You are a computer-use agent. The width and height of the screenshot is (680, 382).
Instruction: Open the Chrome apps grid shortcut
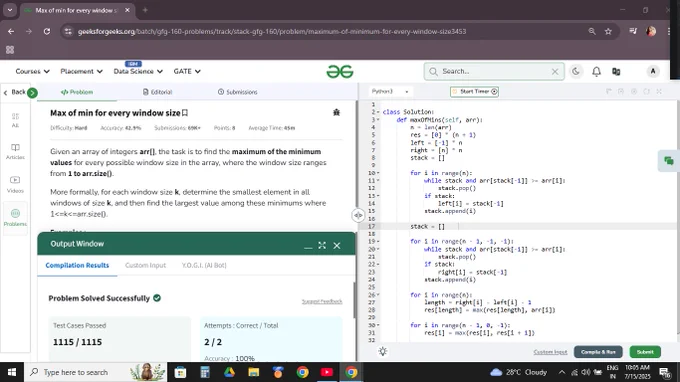pyautogui.click(x=10, y=50)
